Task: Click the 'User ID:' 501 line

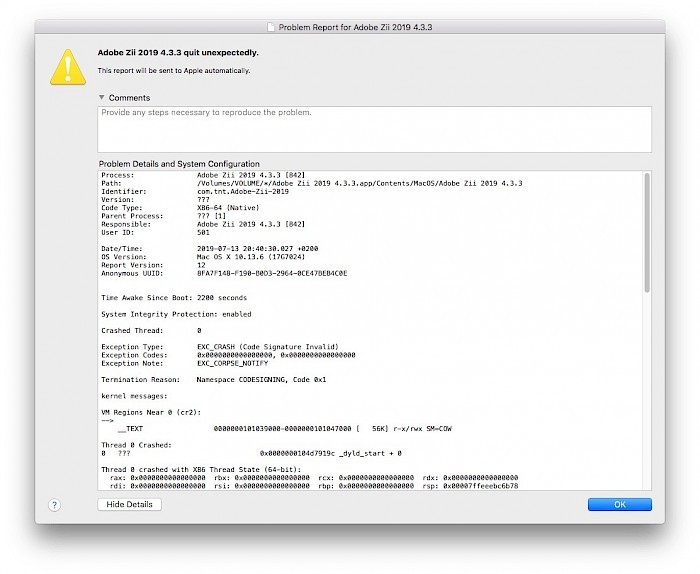Action: pyautogui.click(x=155, y=232)
